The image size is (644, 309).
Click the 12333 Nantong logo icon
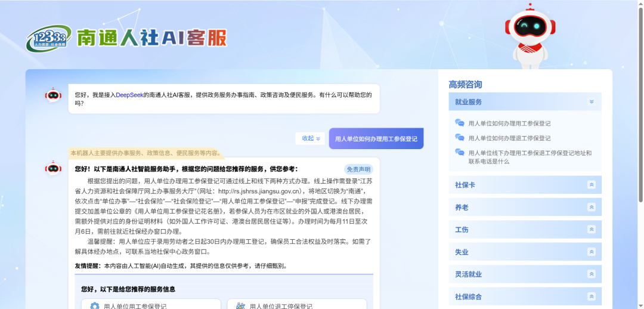(48, 39)
